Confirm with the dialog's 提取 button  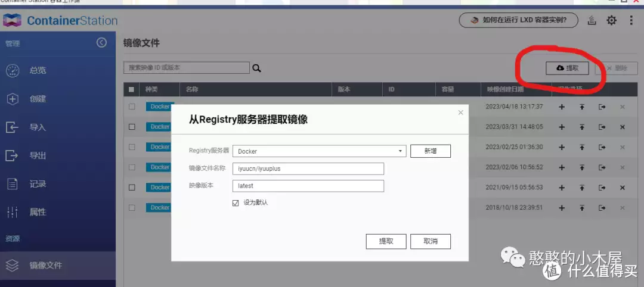coord(386,242)
